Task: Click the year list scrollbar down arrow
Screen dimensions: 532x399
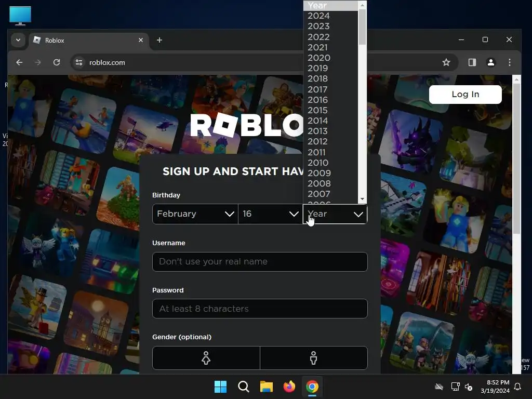Action: pos(362,199)
